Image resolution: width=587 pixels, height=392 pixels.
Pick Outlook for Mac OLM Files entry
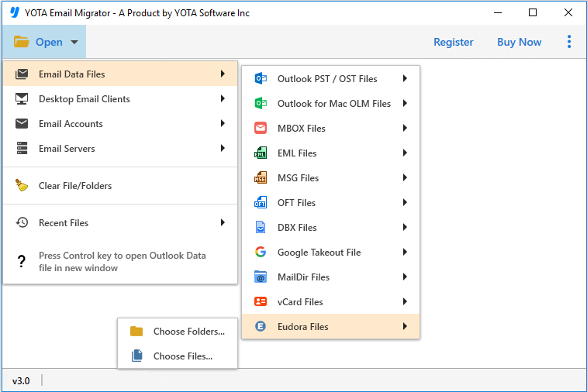point(330,103)
